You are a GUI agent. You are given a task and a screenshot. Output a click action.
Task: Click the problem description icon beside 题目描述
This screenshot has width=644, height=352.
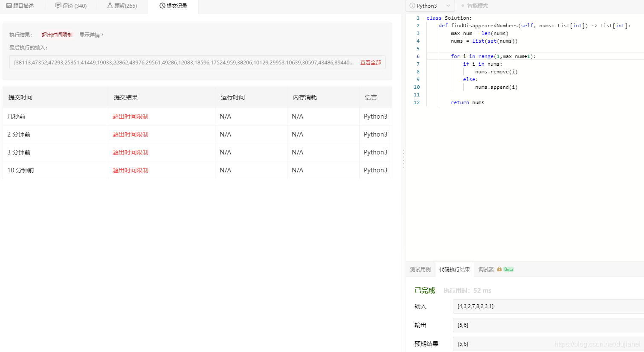coord(9,6)
